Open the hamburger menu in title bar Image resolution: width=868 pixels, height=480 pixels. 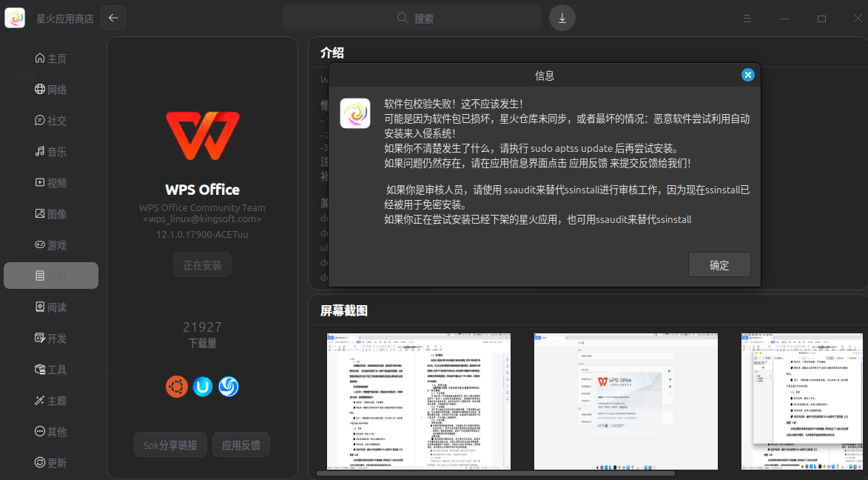[747, 19]
